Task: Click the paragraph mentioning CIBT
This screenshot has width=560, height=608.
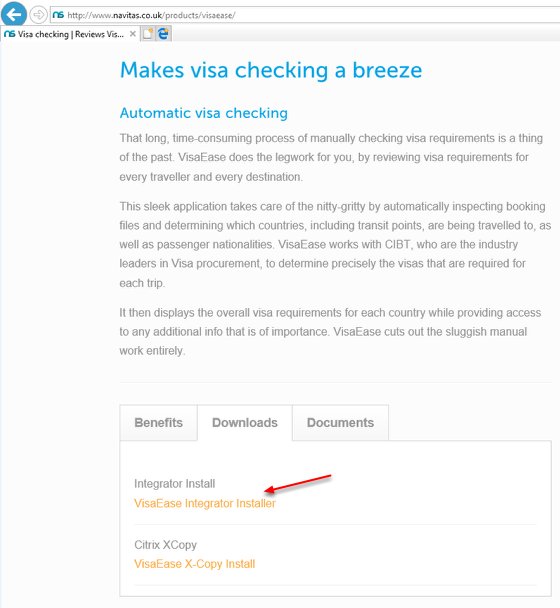Action: click(x=335, y=244)
